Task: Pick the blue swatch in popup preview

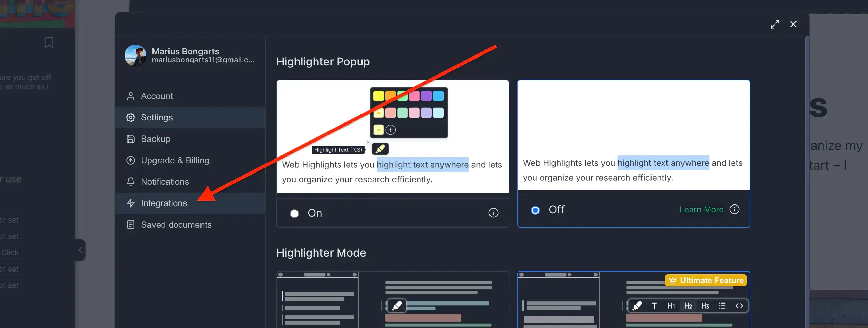Action: click(438, 96)
